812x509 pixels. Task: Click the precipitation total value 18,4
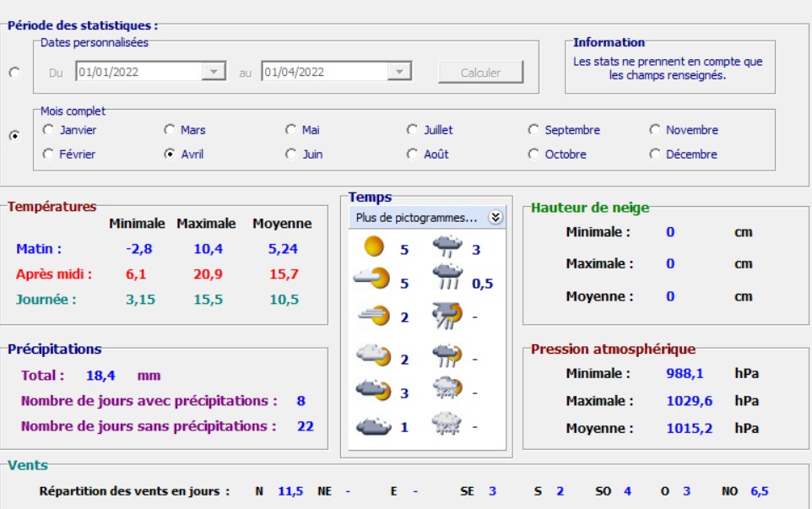coord(100,376)
